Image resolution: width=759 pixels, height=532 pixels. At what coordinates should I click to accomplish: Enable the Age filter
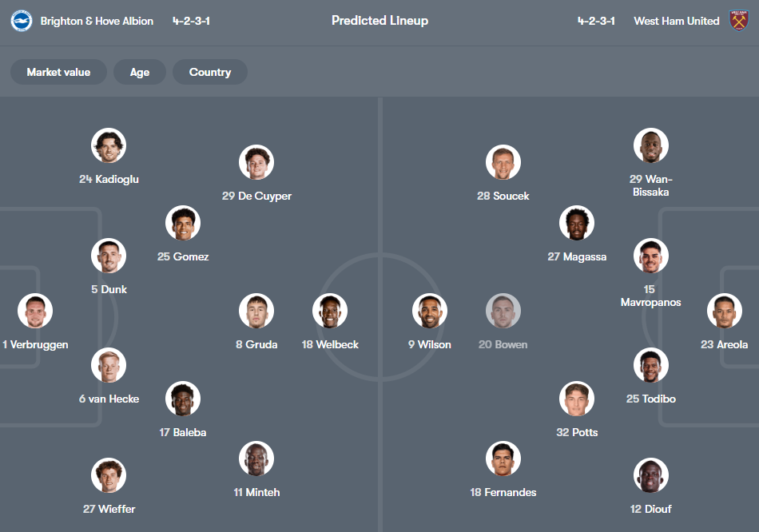click(x=139, y=71)
